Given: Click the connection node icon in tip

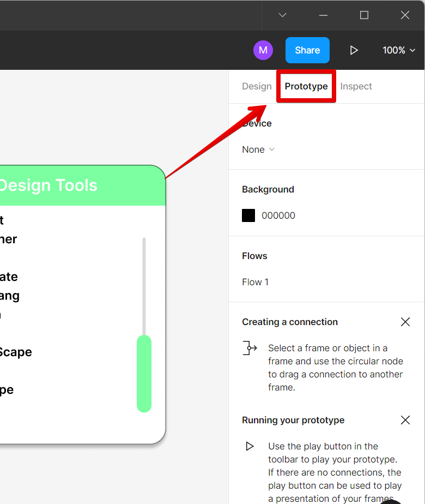Looking at the screenshot, I should [250, 348].
